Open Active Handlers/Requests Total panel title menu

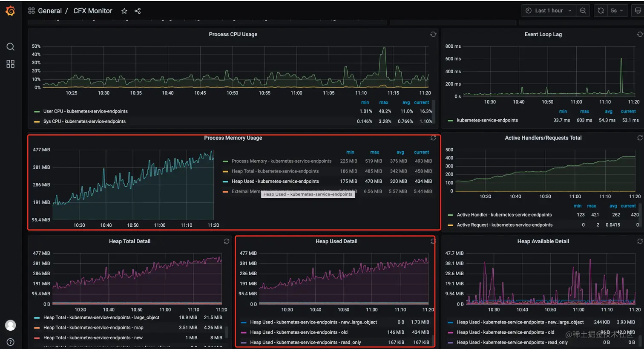pyautogui.click(x=543, y=138)
